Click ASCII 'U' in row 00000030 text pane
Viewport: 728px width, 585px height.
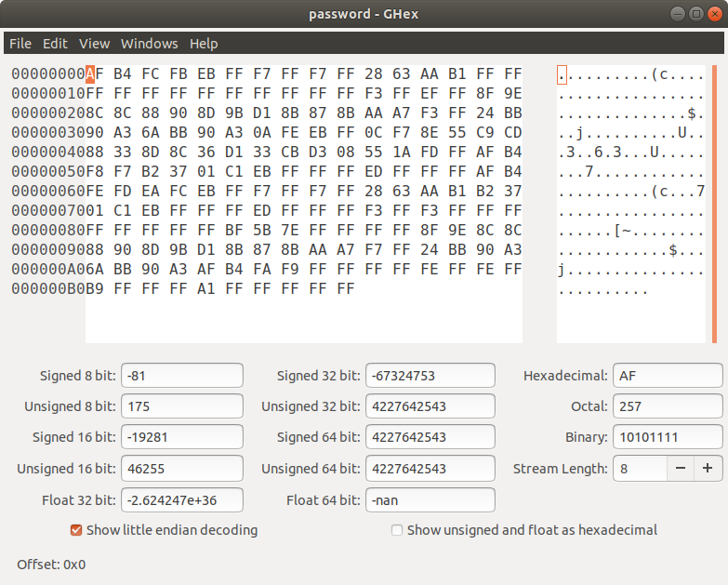682,132
